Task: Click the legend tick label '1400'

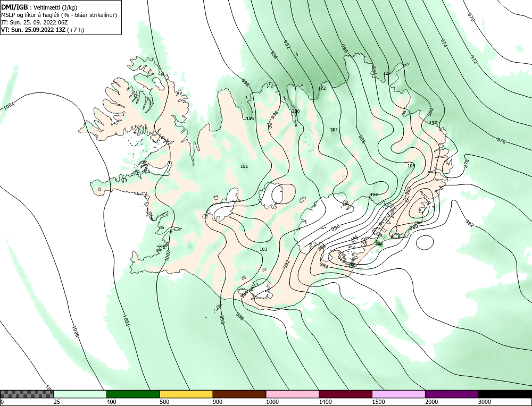Action: pos(325,402)
